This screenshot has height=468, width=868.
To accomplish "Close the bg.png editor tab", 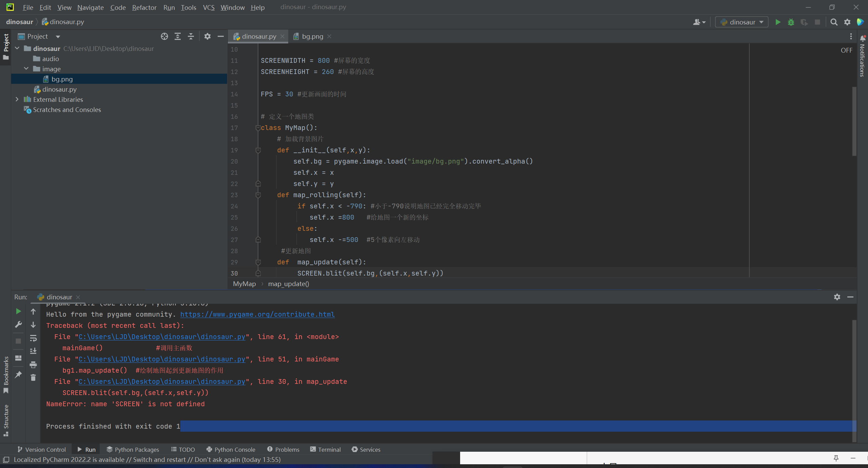I will (329, 36).
